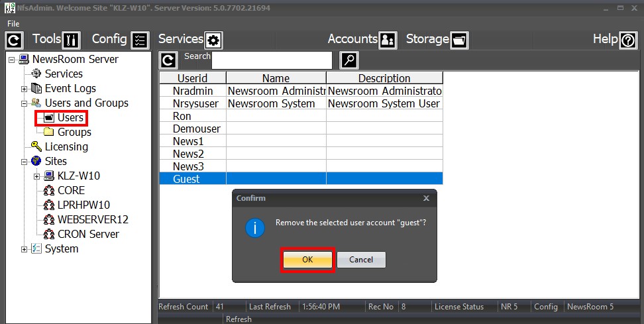Click the info icon in Confirm dialog
The height and width of the screenshot is (324, 644).
coord(254,228)
